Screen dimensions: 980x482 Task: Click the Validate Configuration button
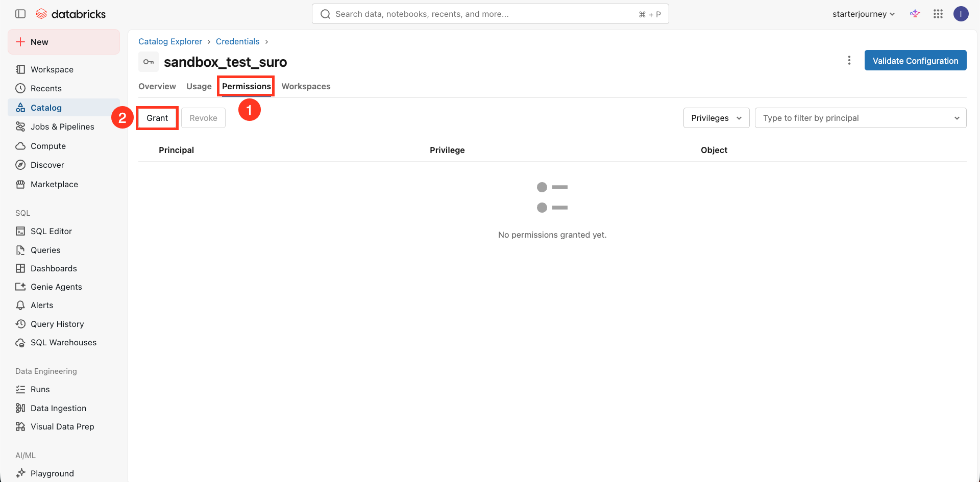tap(916, 60)
